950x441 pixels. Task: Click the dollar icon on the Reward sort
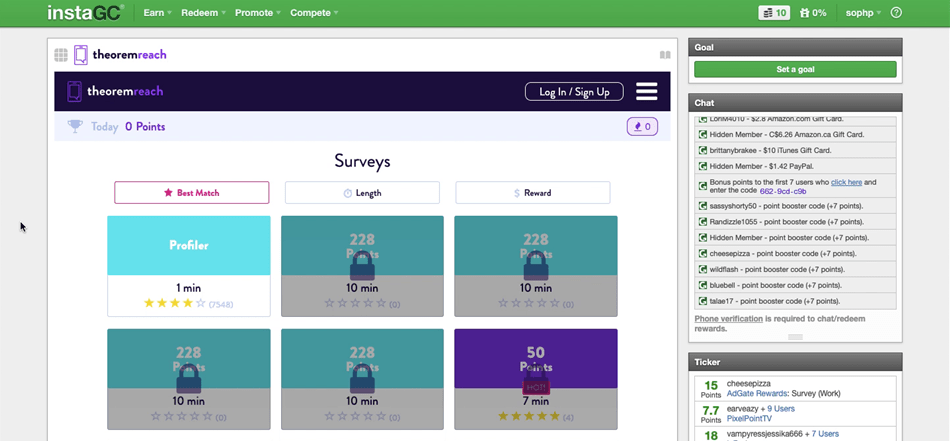[517, 193]
